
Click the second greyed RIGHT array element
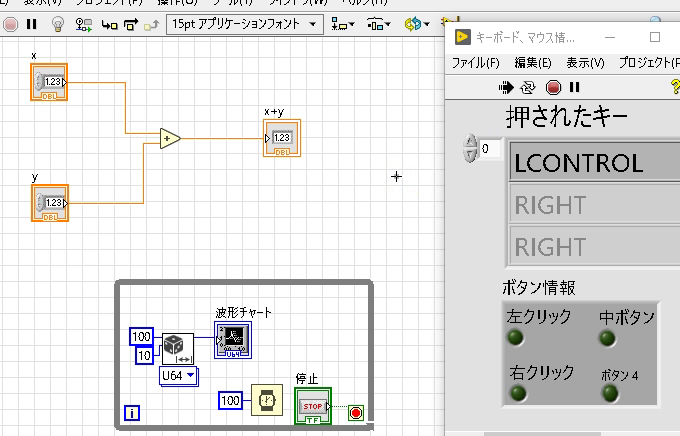point(595,246)
